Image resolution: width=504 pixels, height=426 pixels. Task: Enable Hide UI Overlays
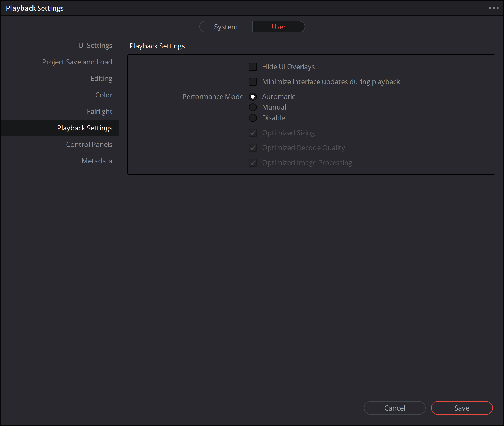click(x=253, y=67)
